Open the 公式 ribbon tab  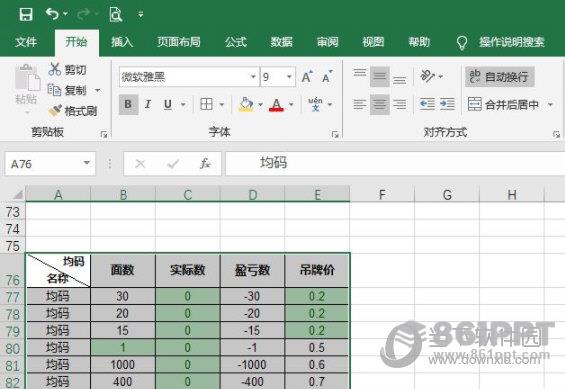point(236,42)
